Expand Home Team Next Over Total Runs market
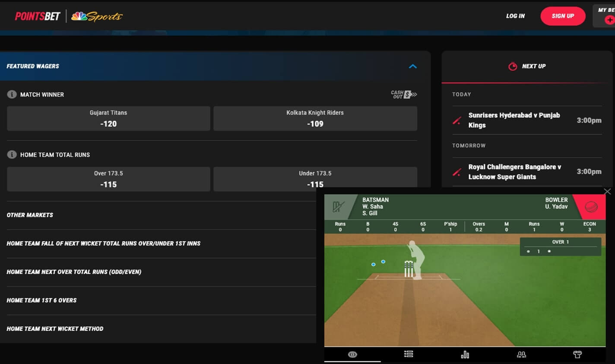Screen dimensions: 615x364 coord(74,272)
